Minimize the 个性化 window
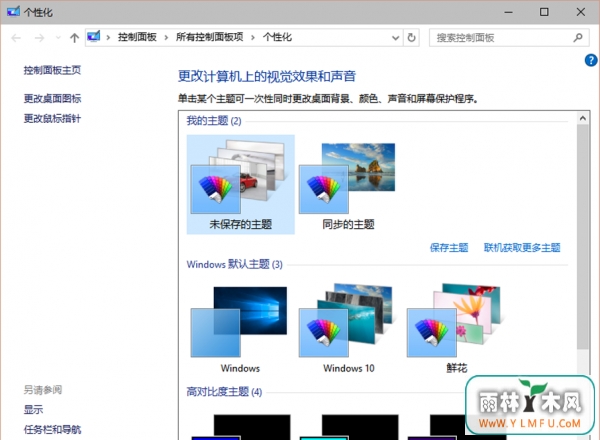600x440 pixels. [508, 12]
